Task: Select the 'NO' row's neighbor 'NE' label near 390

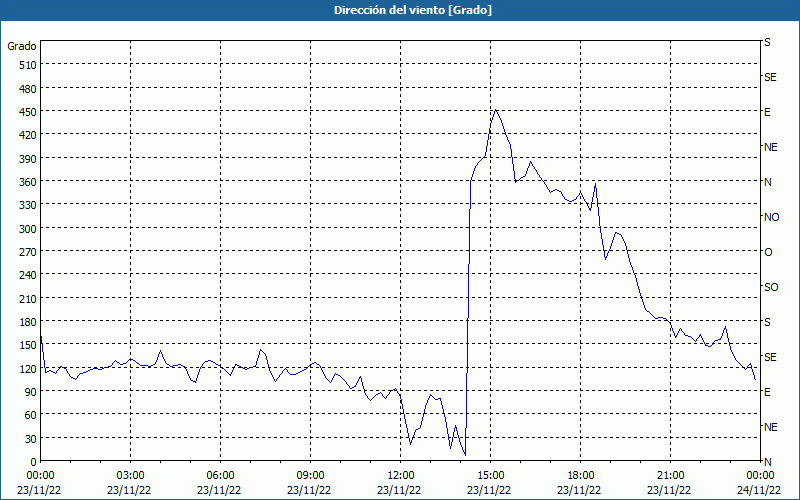Action: click(x=771, y=147)
